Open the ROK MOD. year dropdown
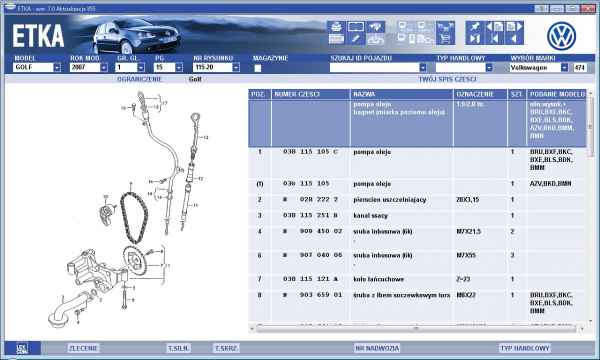This screenshot has width=600, height=360. coord(104,67)
